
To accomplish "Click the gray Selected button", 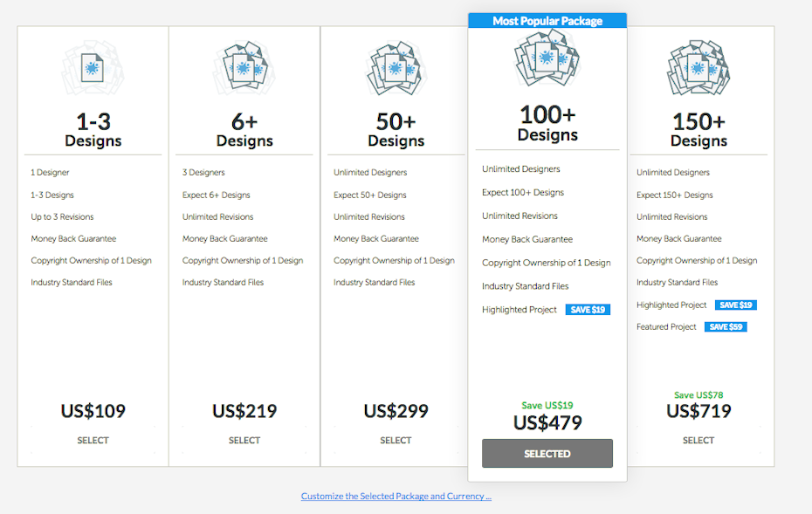I will click(547, 454).
